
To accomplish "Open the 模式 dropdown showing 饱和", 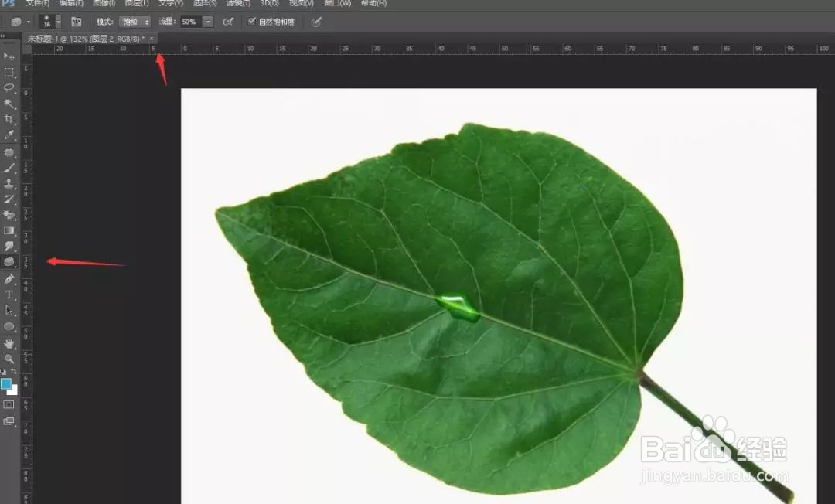I will point(135,22).
